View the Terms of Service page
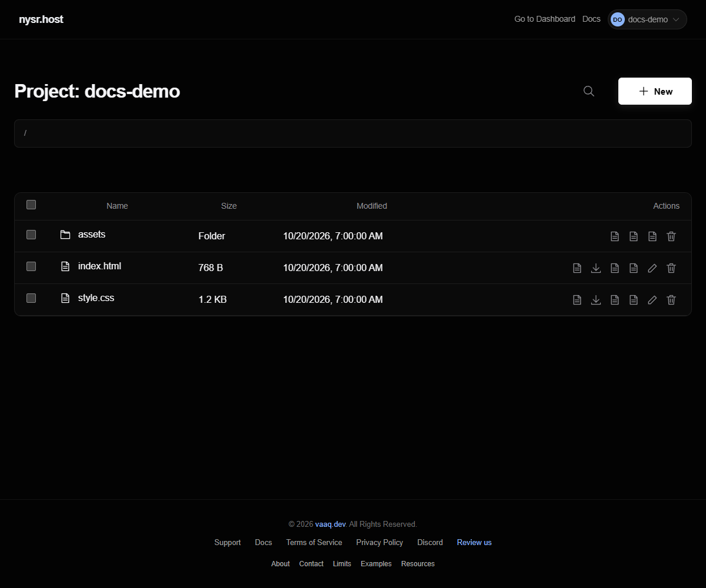Screen dimensions: 706x588 point(314,542)
